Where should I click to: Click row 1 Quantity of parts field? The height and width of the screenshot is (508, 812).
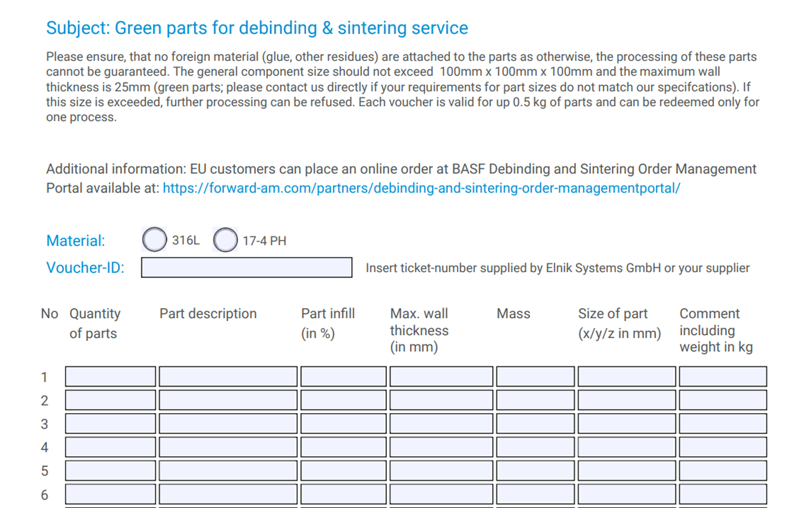pyautogui.click(x=111, y=376)
